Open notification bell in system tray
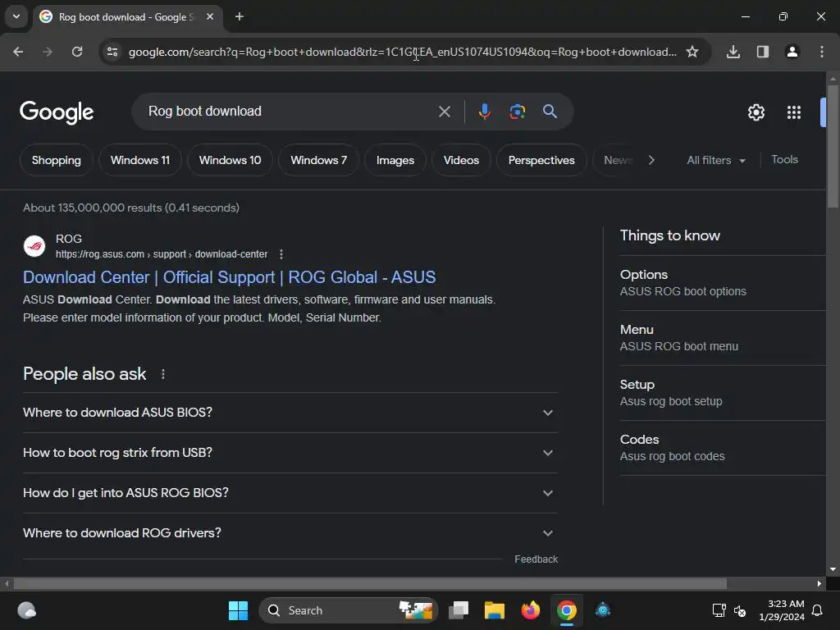Screen dimensions: 840x630 [x=817, y=610]
